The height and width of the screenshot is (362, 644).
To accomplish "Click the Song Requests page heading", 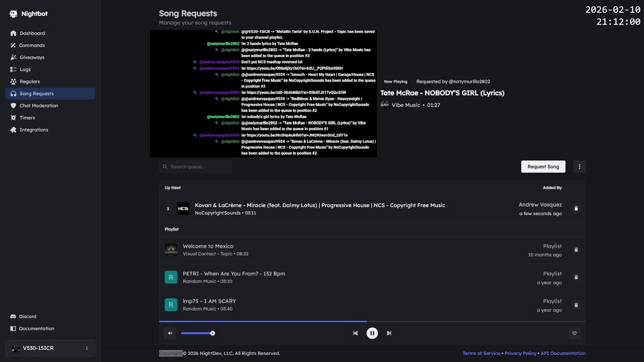I will (188, 14).
